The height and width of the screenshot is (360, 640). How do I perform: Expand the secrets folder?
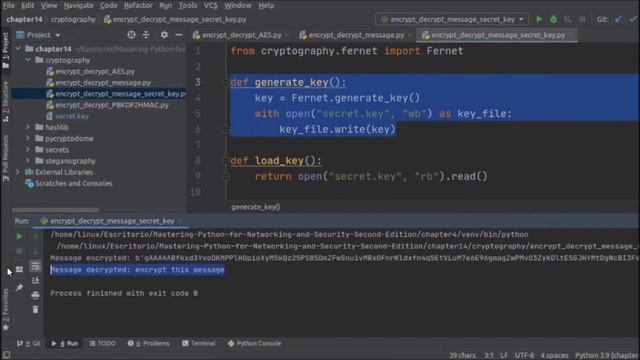28,150
